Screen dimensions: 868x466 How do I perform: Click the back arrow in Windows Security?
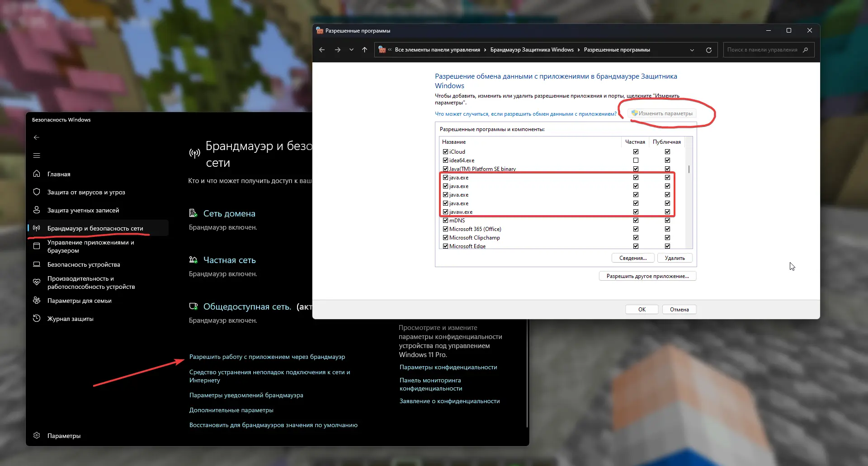[x=37, y=137]
